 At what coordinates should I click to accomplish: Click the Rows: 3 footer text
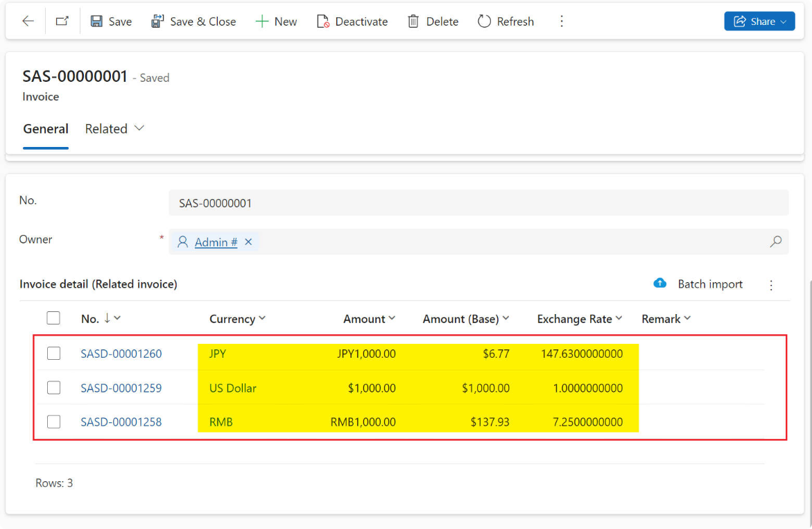[54, 483]
